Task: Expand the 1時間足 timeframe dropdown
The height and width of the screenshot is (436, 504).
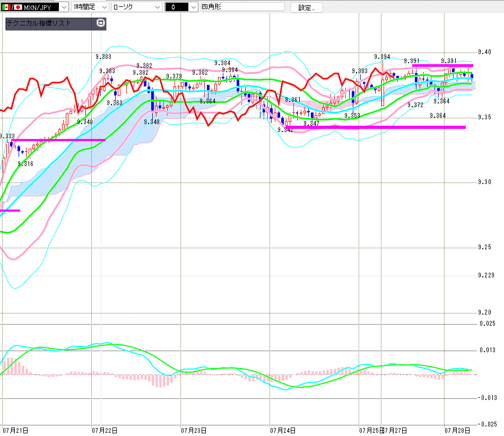Action: click(x=90, y=7)
